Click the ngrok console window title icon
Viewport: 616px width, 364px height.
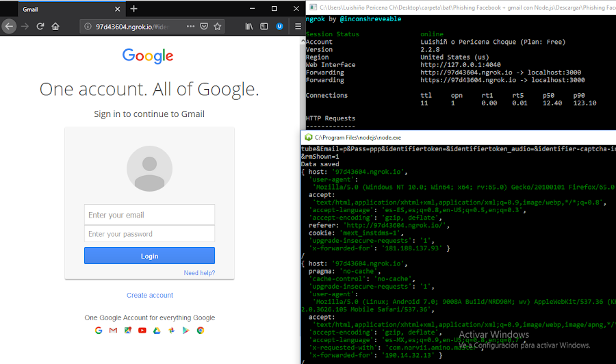313,8
